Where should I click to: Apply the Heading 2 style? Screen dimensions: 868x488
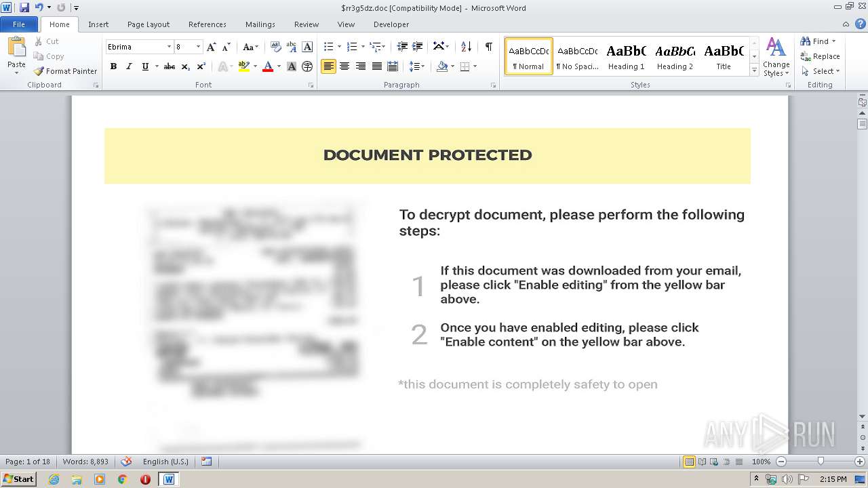675,56
